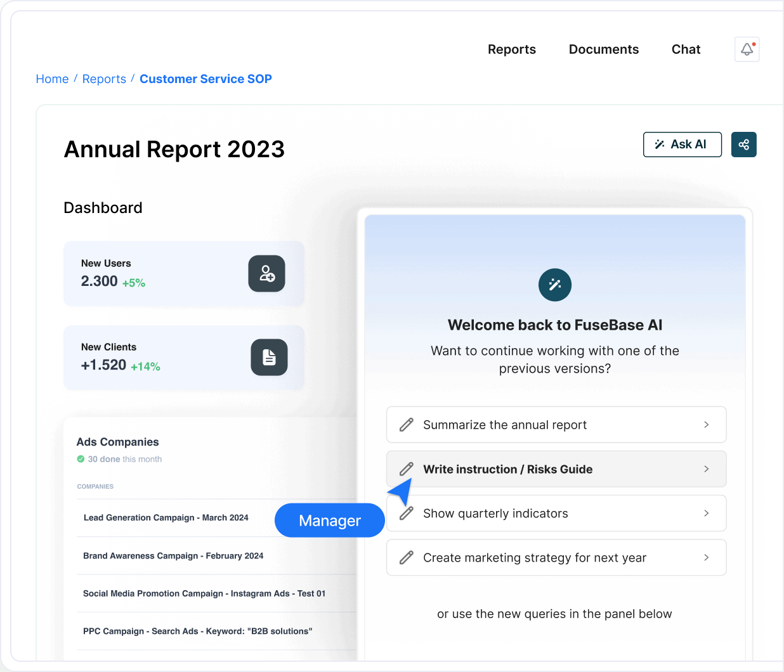
Task: Click the +1.520 new clients value
Action: click(103, 365)
